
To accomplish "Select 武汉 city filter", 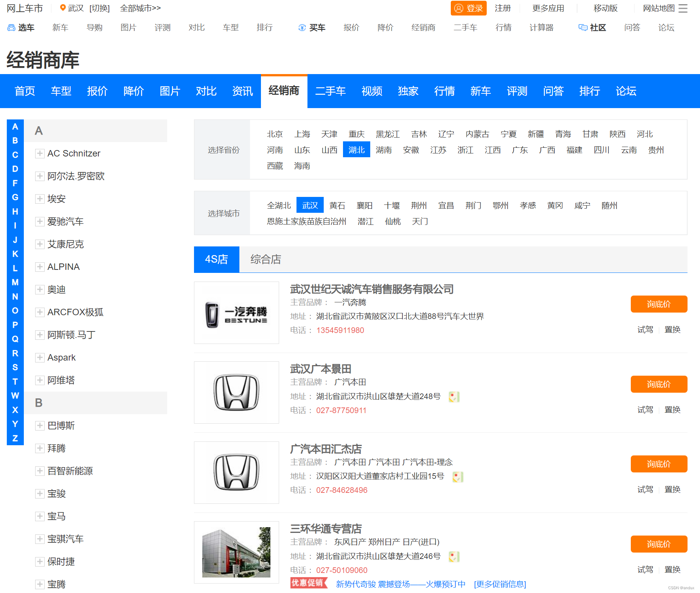I will click(310, 206).
